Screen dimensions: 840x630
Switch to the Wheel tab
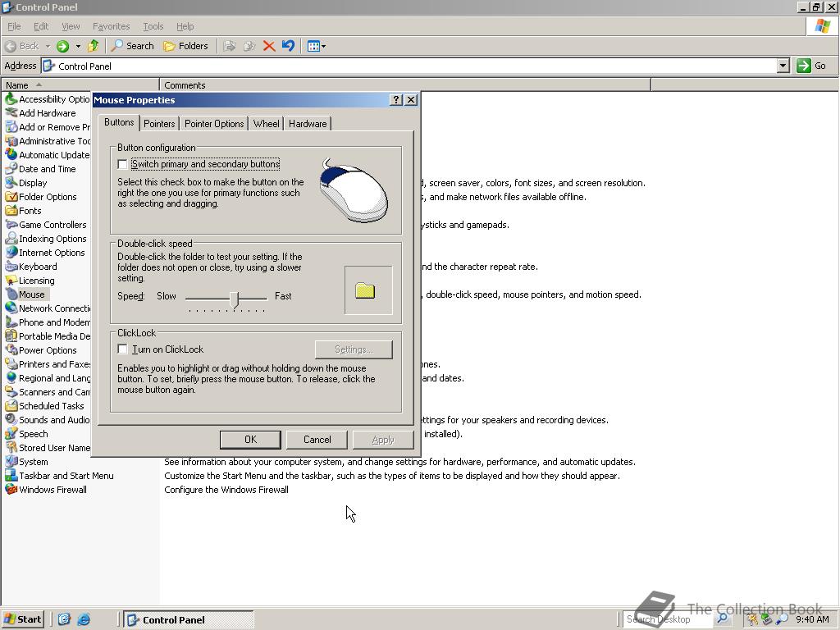[267, 124]
